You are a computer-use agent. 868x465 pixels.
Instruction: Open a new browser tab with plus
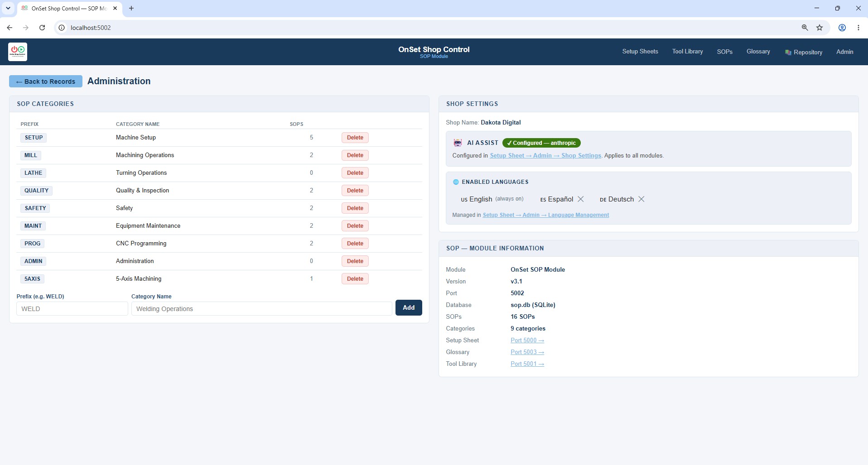click(x=131, y=8)
